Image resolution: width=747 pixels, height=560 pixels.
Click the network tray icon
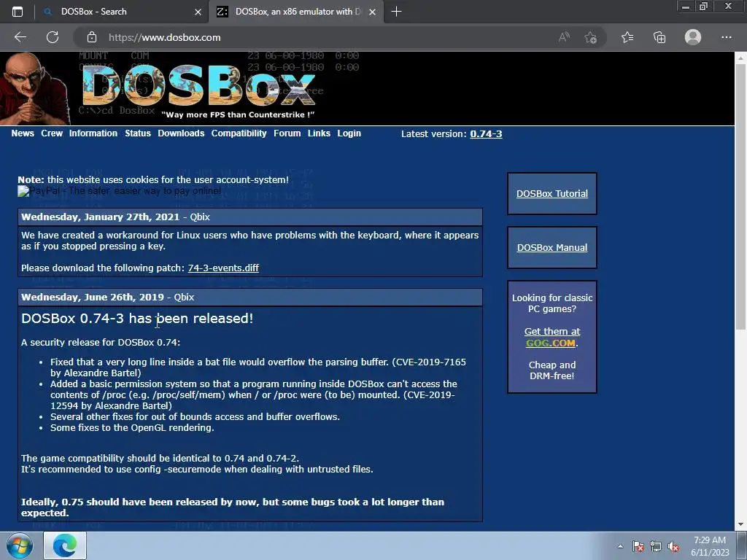pyautogui.click(x=656, y=546)
